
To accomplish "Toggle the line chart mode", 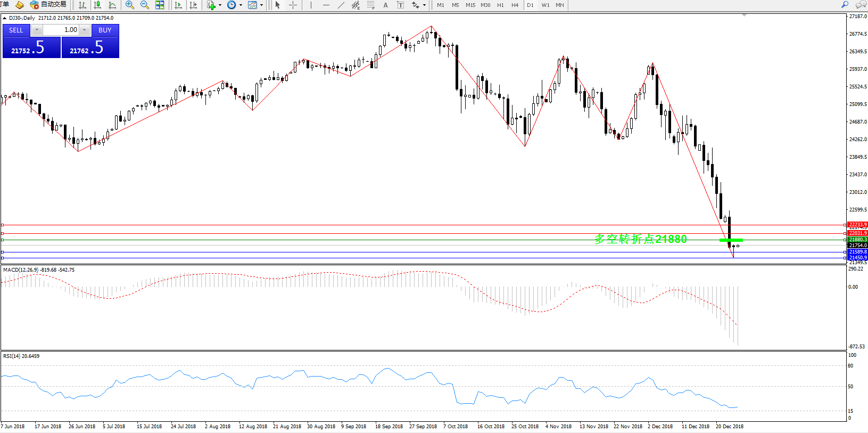I will click(x=112, y=5).
